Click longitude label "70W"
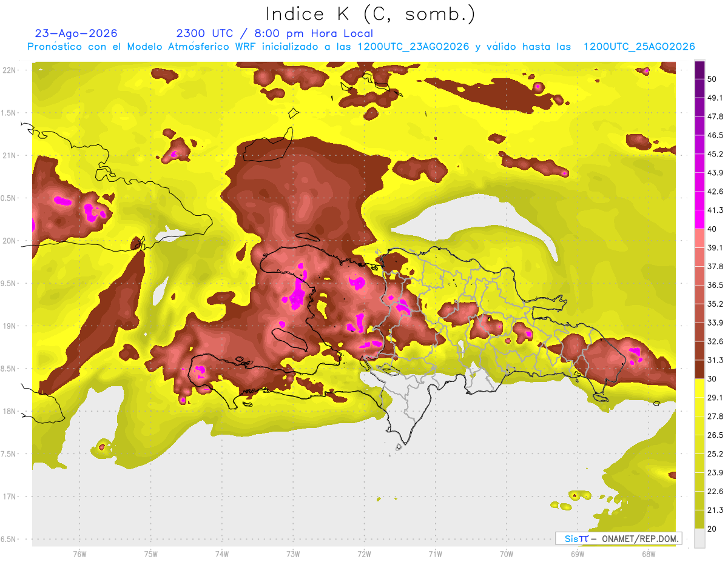The height and width of the screenshot is (562, 728). point(506,554)
